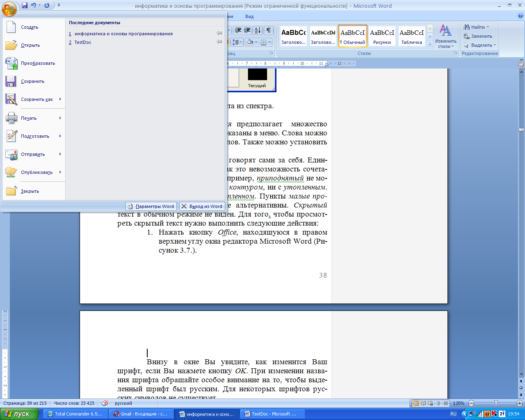The image size is (525, 420).
Task: Pin TestDoc to the recent list
Action: pyautogui.click(x=219, y=42)
